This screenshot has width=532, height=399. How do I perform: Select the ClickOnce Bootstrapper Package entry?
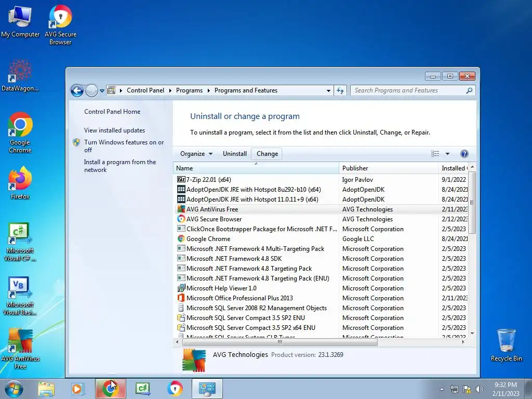coord(321,229)
